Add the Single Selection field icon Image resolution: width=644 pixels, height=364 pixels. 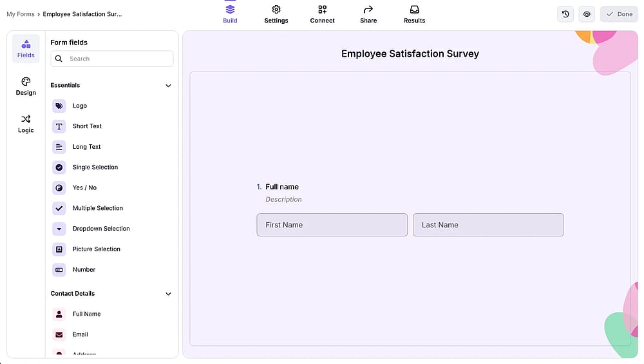[x=59, y=168]
